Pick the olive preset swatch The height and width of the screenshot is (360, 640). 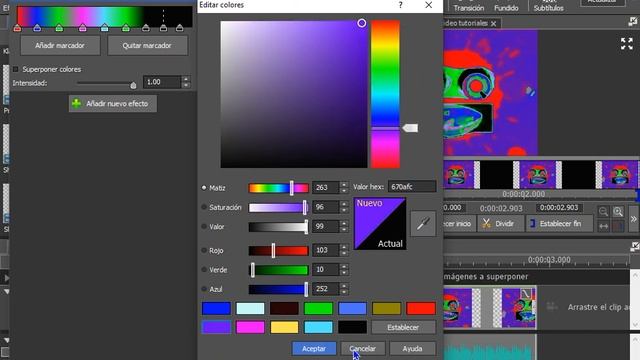[386, 308]
